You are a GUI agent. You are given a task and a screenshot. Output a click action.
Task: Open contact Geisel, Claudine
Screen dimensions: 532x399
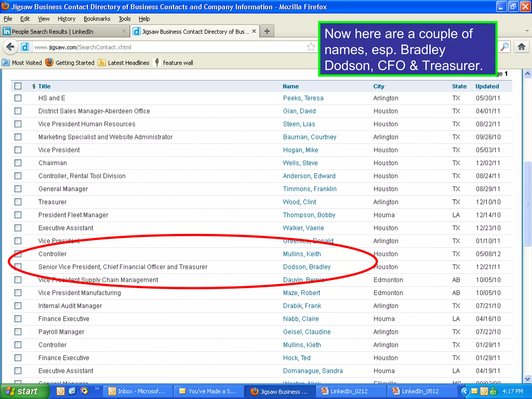click(307, 332)
